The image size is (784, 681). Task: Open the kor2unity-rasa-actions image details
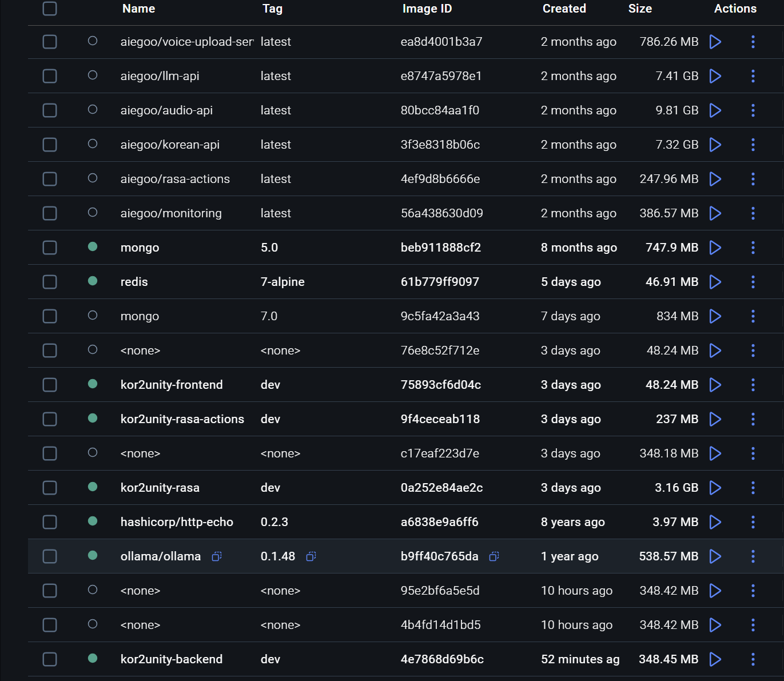point(182,419)
